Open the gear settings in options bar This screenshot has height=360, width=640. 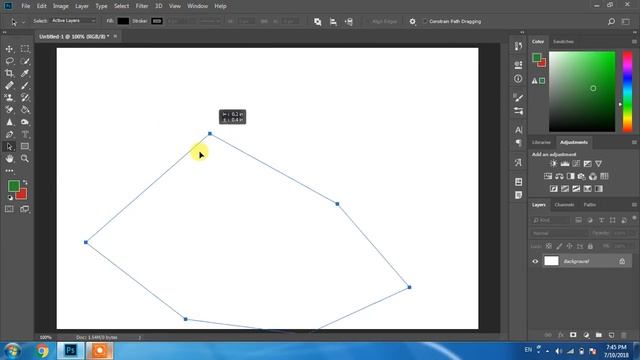(412, 22)
